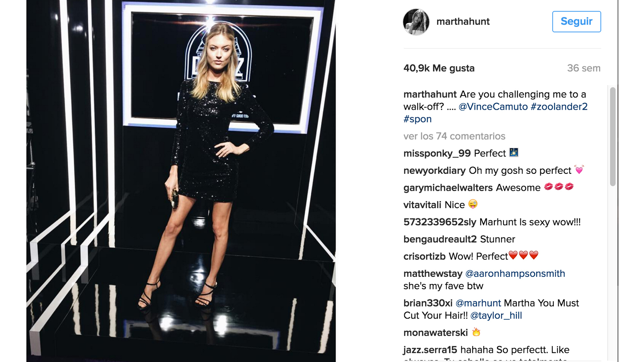Screen dimensions: 644x362
Task: Open bengaudreault2 commenter profile
Action: [x=440, y=239]
